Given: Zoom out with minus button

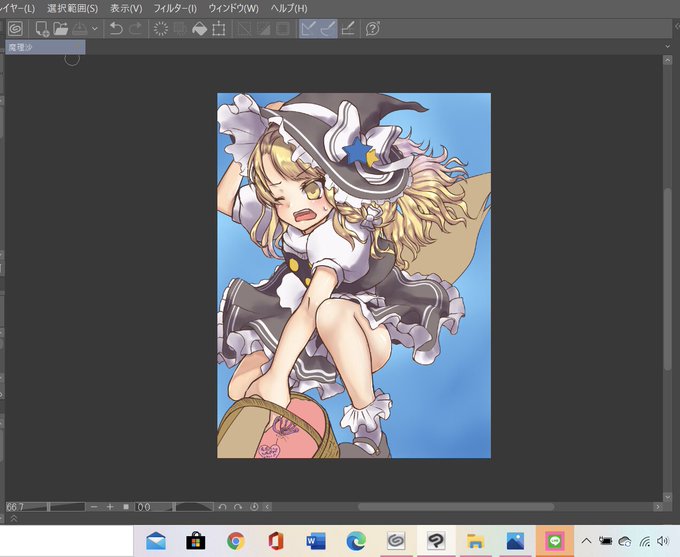Looking at the screenshot, I should click(94, 507).
